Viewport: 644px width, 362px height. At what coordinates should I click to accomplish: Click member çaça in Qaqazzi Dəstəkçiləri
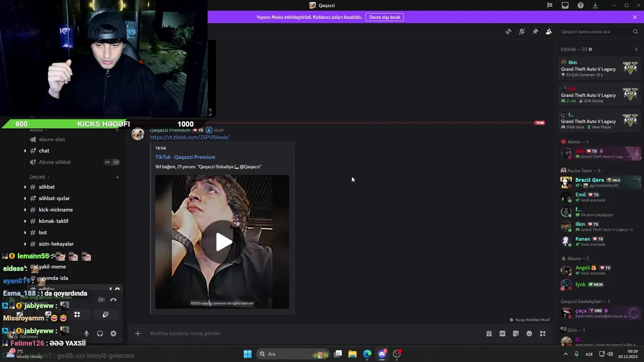tap(600, 313)
